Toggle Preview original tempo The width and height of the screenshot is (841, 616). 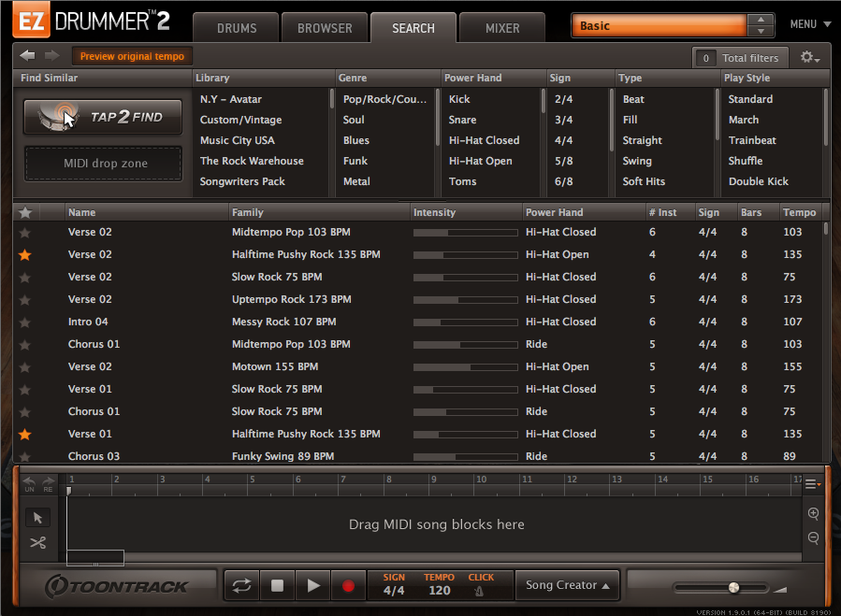[130, 56]
